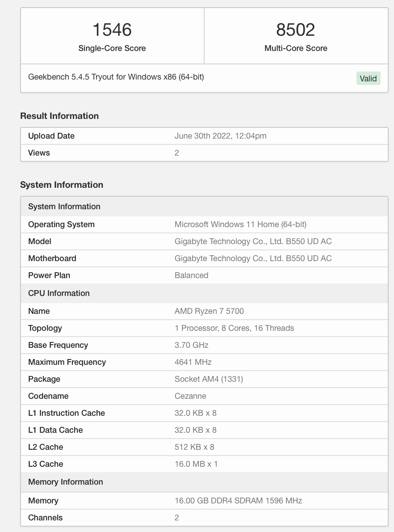394x532 pixels.
Task: Select the value "2" in the Channels row
Action: pos(176,517)
